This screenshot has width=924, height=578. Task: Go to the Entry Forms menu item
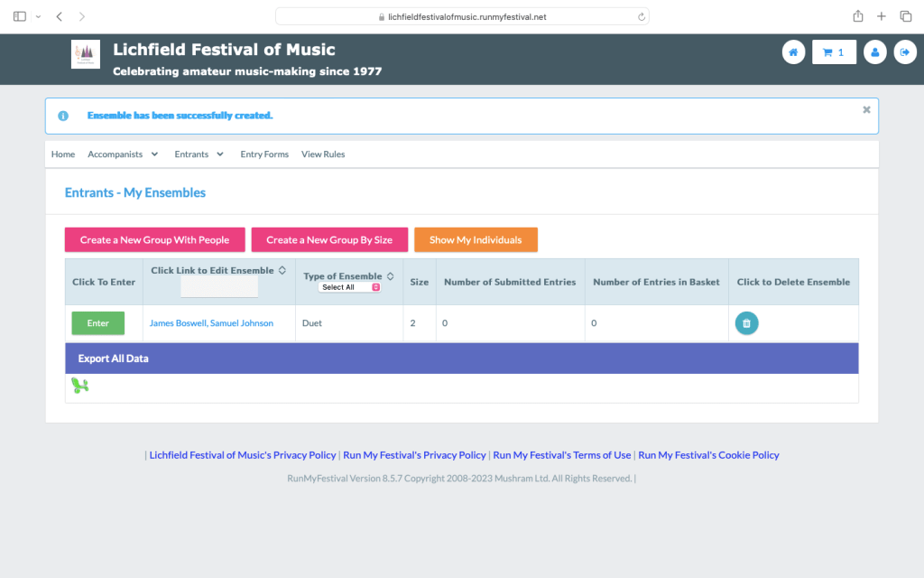[x=264, y=154]
